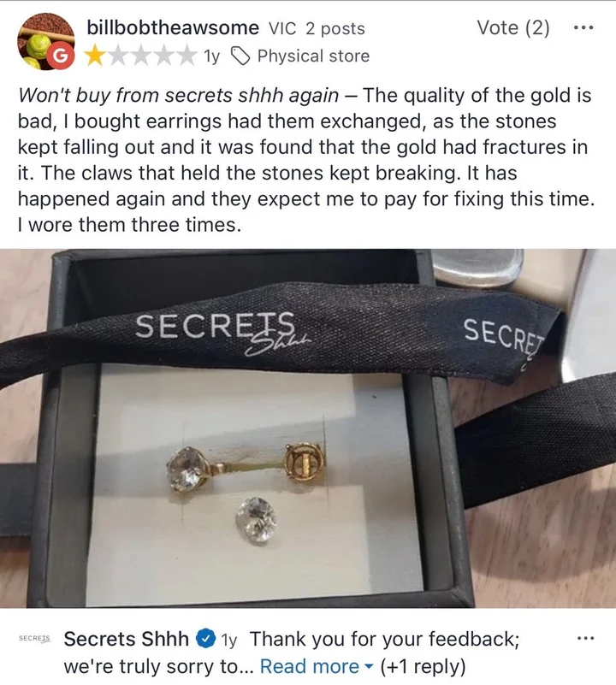Open the Secrets Shhh reply options menu
This screenshot has width=616, height=685.
pos(585,639)
